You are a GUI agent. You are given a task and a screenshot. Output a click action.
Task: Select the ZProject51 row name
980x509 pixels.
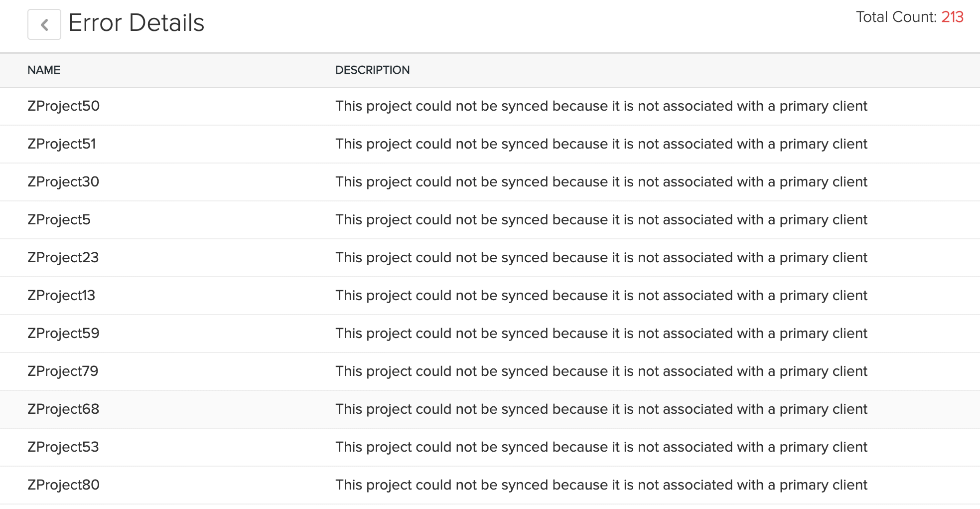pos(61,144)
